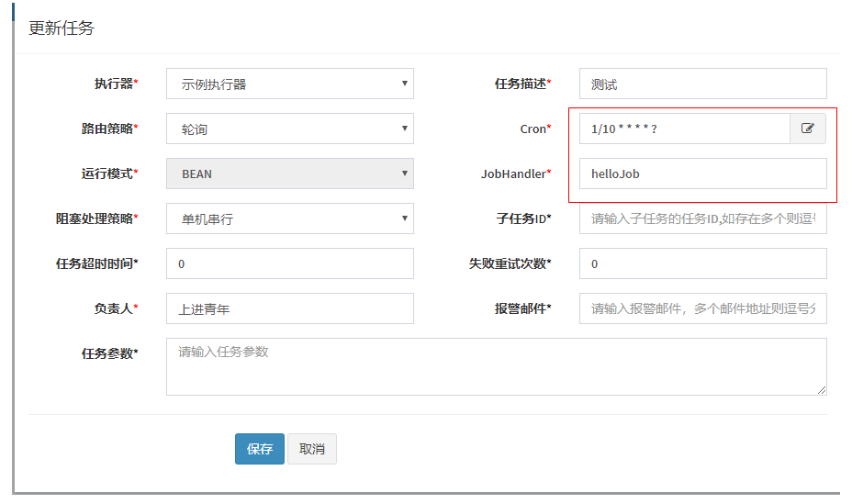852x504 pixels.
Task: Click the 更新任务 dialog title
Action: coord(62,28)
